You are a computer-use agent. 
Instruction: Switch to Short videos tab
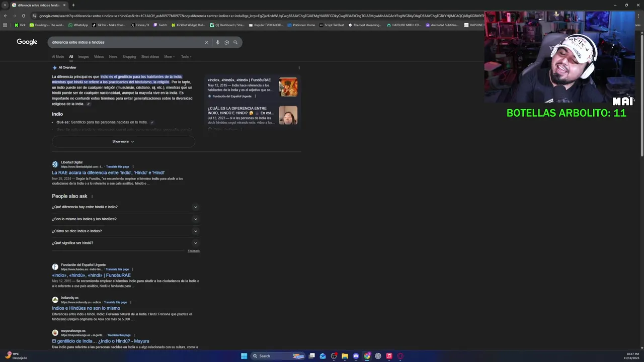[150, 57]
